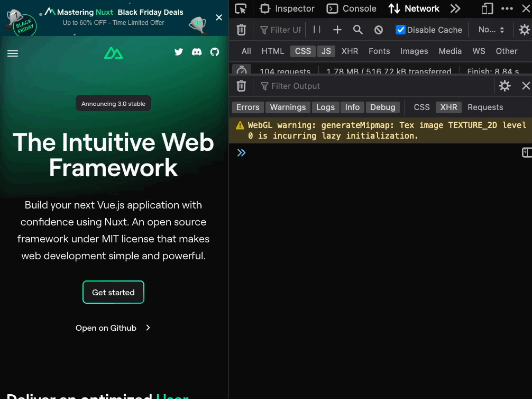532x399 pixels.
Task: Focus the Filter URLs input field
Action: click(281, 30)
